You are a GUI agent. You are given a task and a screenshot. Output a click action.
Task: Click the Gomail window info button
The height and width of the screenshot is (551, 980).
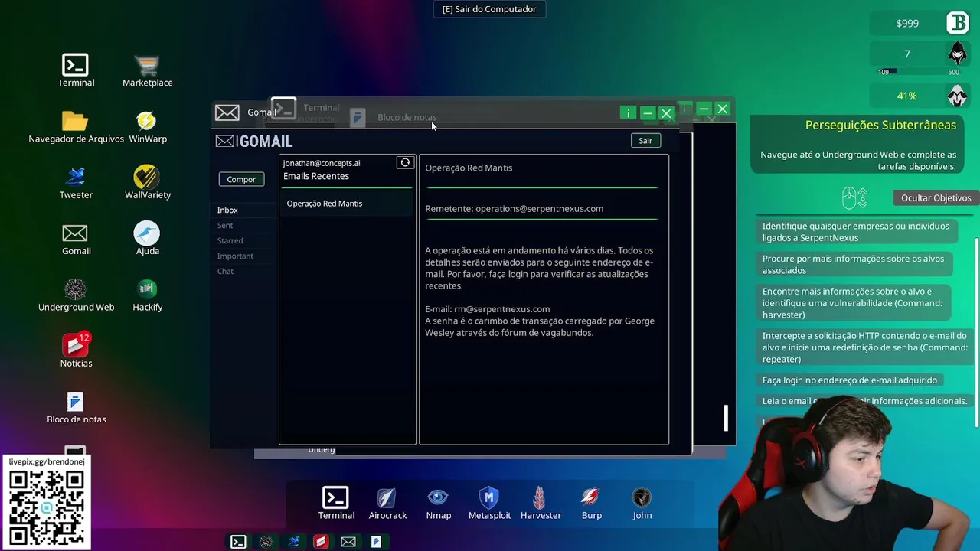point(628,113)
